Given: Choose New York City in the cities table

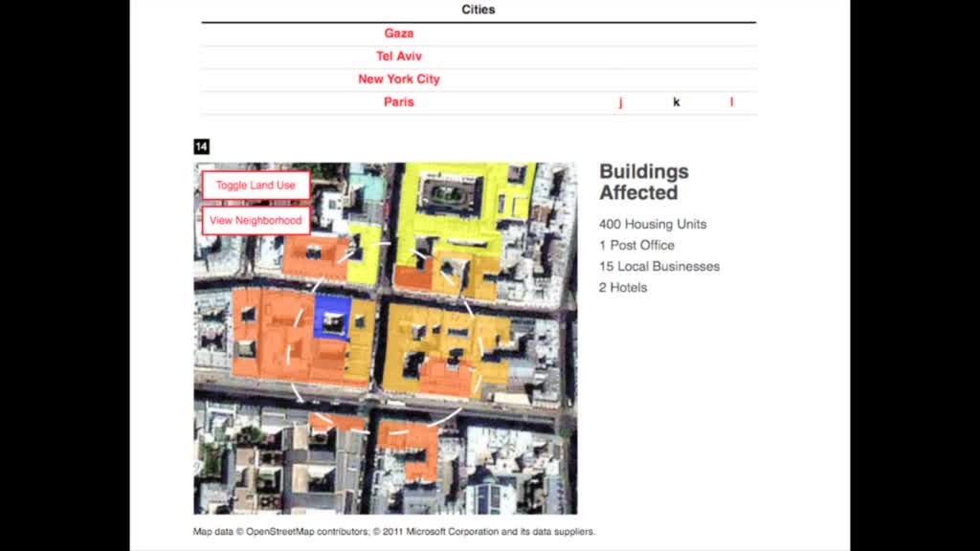Looking at the screenshot, I should 399,79.
